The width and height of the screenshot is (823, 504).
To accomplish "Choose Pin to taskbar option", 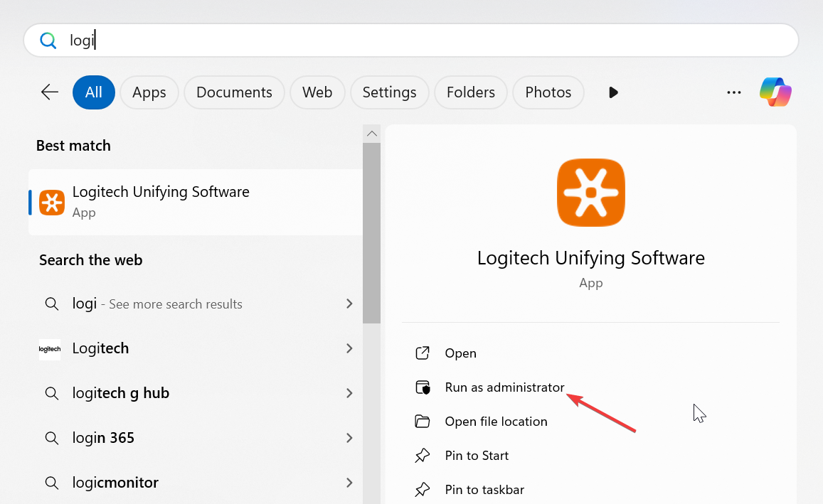I will point(484,489).
